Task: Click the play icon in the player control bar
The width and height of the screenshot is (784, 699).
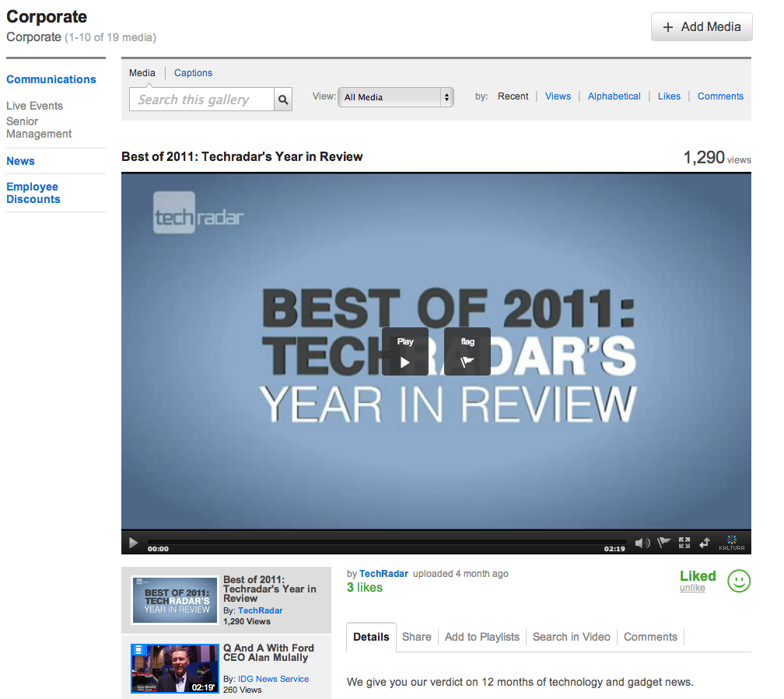Action: pos(134,543)
